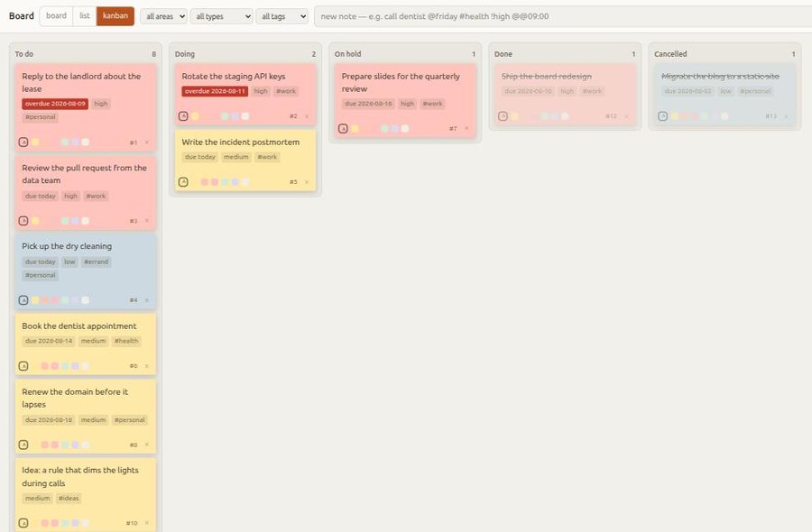
Task: Click the A icon on card #3
Action: click(23, 220)
